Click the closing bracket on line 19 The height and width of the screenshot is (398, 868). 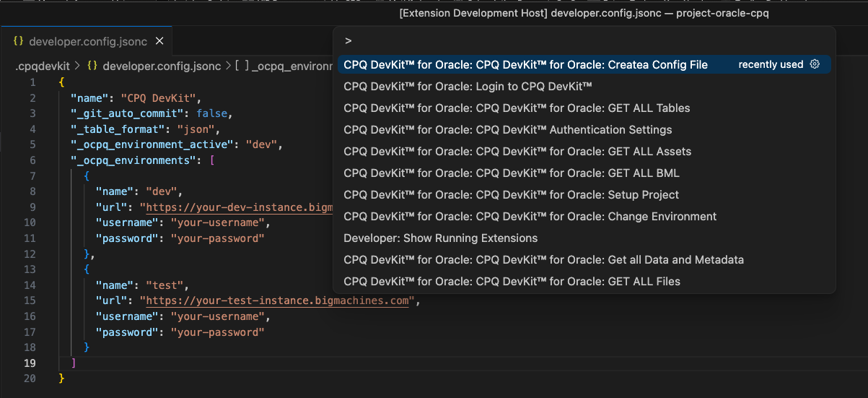click(x=74, y=363)
